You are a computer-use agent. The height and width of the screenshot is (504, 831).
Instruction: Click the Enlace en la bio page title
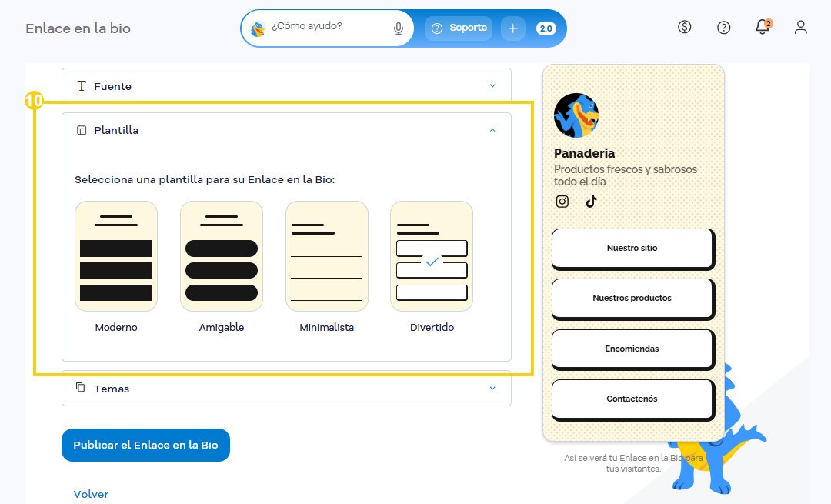point(78,28)
